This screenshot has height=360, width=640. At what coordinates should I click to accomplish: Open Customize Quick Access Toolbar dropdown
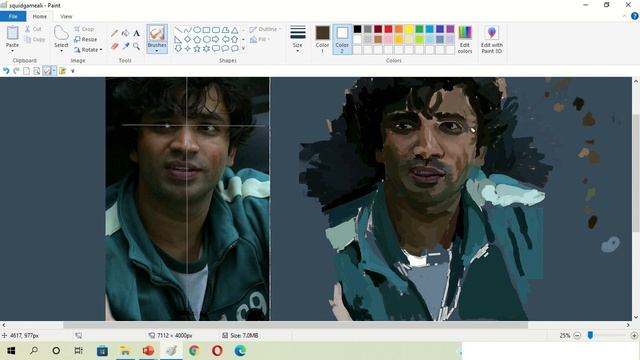tap(73, 71)
